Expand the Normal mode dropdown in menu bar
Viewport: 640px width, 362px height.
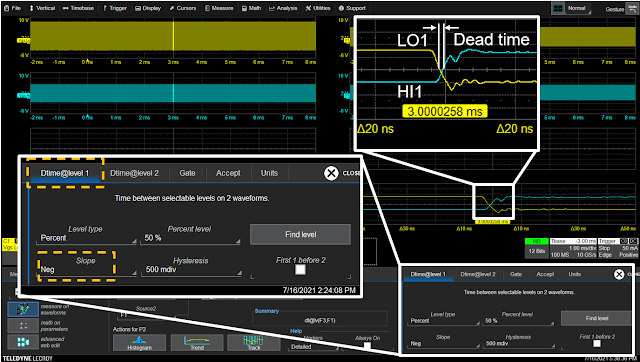(x=579, y=8)
